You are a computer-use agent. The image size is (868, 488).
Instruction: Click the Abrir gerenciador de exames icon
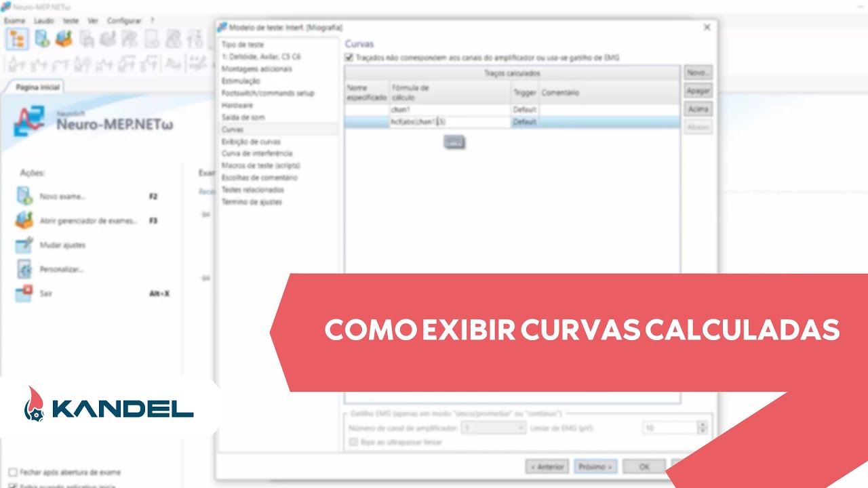24,221
